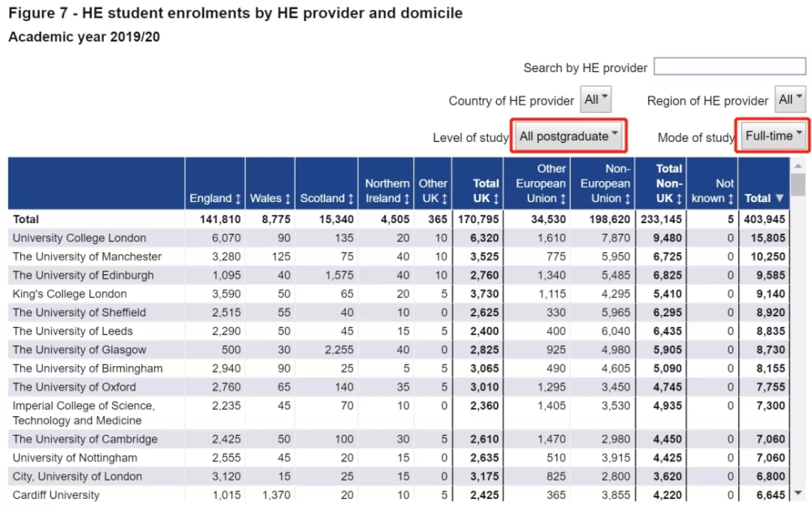The width and height of the screenshot is (812, 508).
Task: Click Glasgow Scotland value 2,255
Action: pyautogui.click(x=339, y=350)
